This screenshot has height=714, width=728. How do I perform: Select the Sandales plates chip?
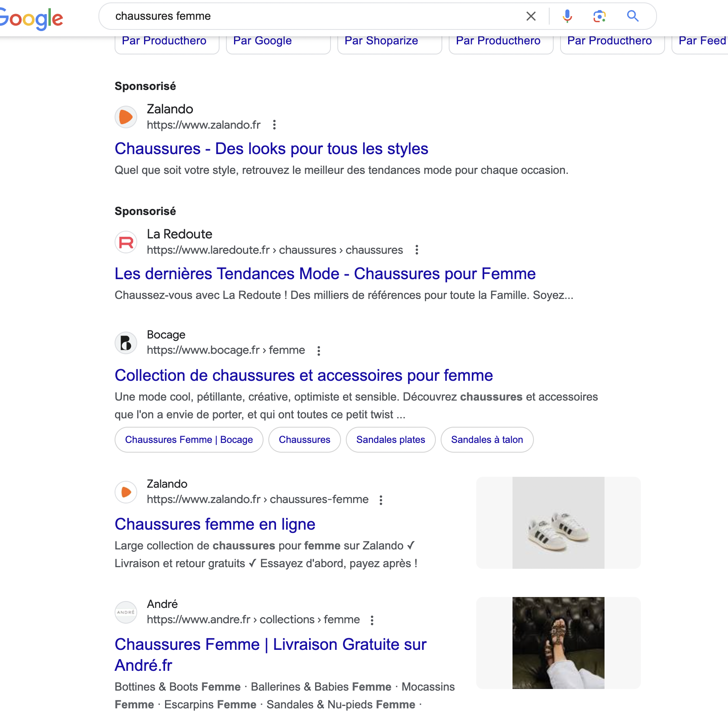391,440
